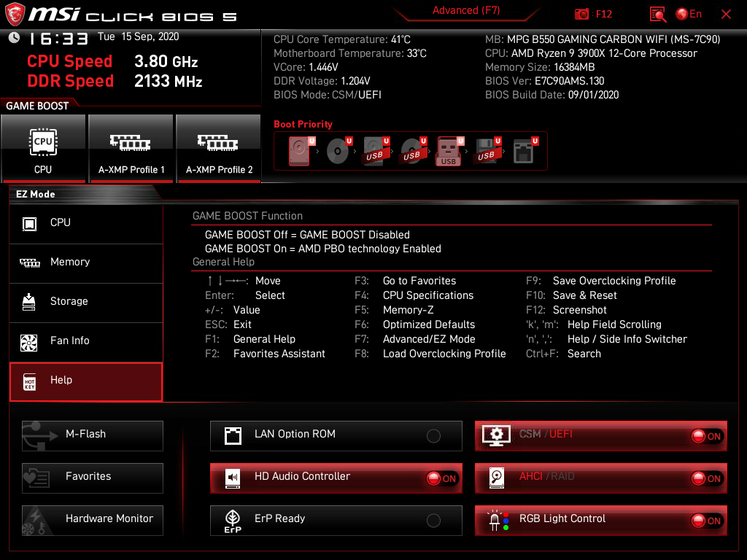
Task: Select the optical disc boot device icon
Action: [x=338, y=151]
